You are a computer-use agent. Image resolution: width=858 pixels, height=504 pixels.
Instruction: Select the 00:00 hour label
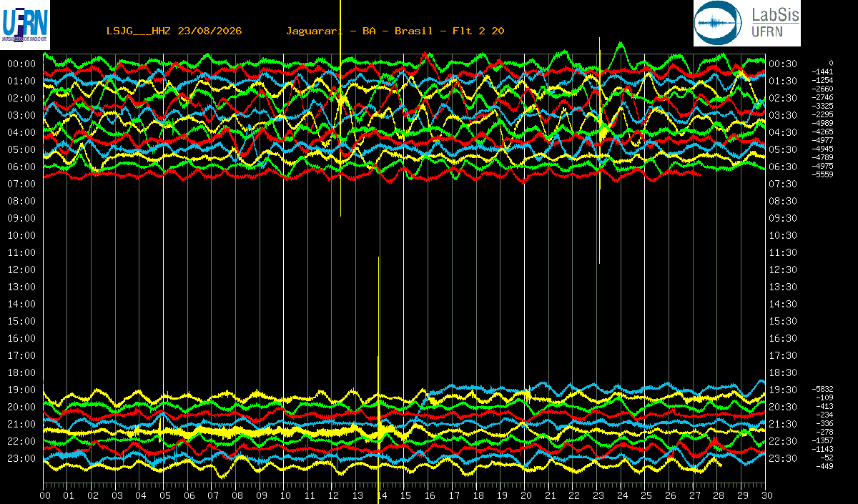21,64
